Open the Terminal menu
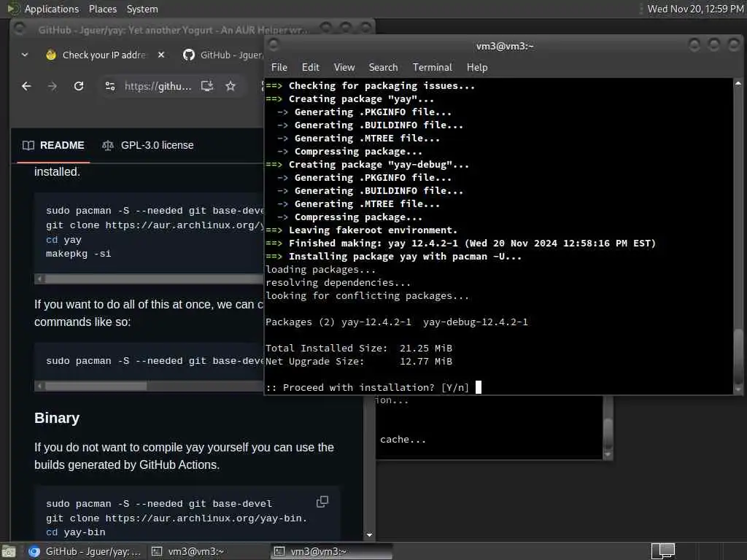Image resolution: width=747 pixels, height=560 pixels. (432, 67)
